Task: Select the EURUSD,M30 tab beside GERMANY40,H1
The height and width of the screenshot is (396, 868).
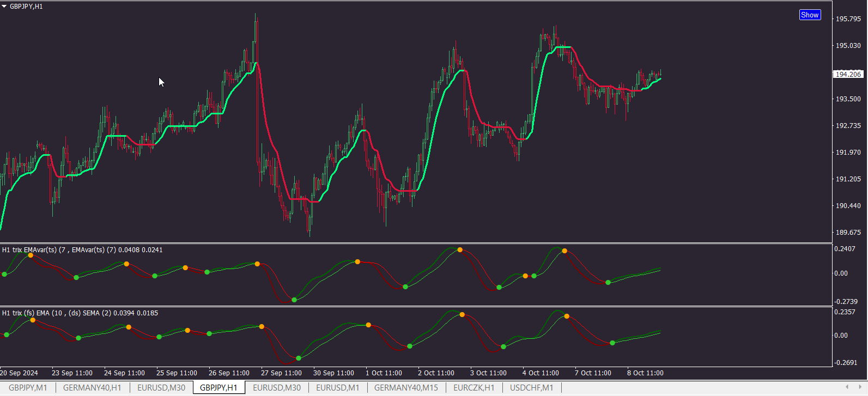Action: pyautogui.click(x=161, y=388)
